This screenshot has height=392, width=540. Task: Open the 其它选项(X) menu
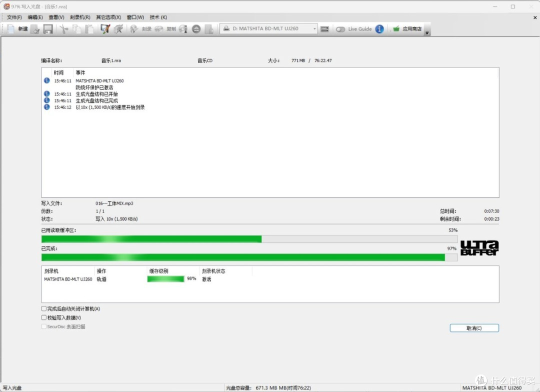[108, 17]
